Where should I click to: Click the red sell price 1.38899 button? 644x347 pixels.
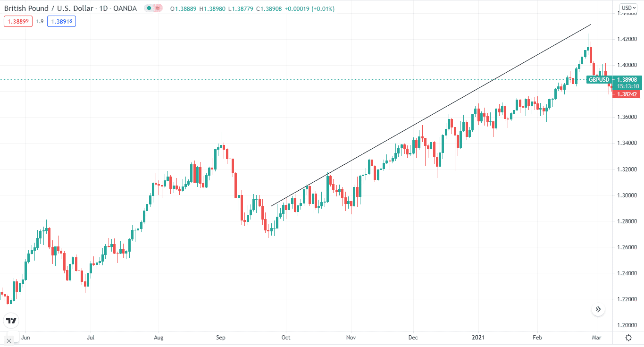[18, 21]
